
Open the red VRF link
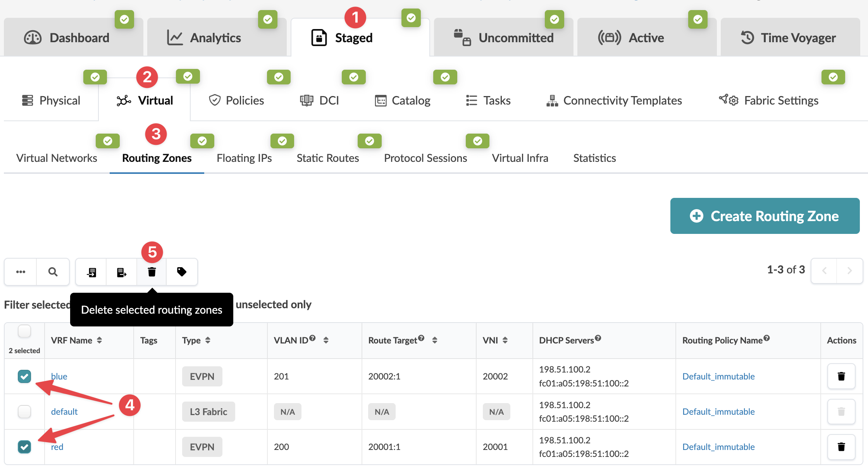pos(57,446)
